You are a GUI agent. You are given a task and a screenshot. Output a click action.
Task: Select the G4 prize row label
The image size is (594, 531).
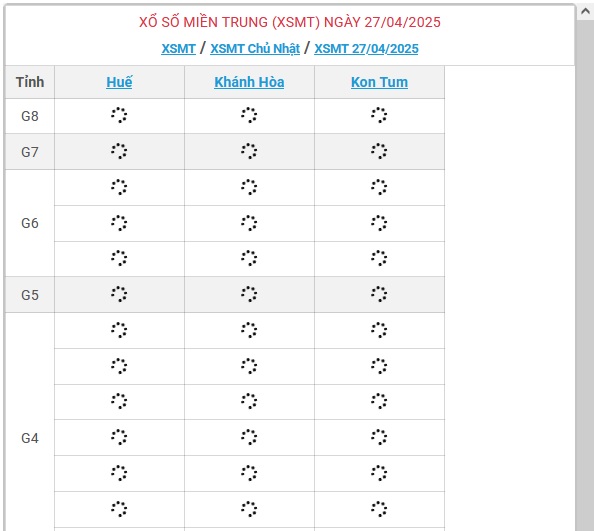(x=30, y=438)
